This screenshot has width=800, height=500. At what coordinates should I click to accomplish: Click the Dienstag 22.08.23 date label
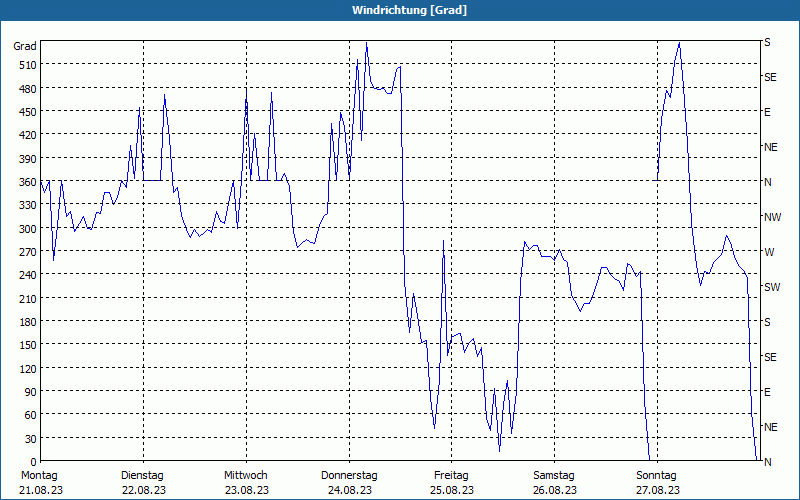click(x=143, y=482)
